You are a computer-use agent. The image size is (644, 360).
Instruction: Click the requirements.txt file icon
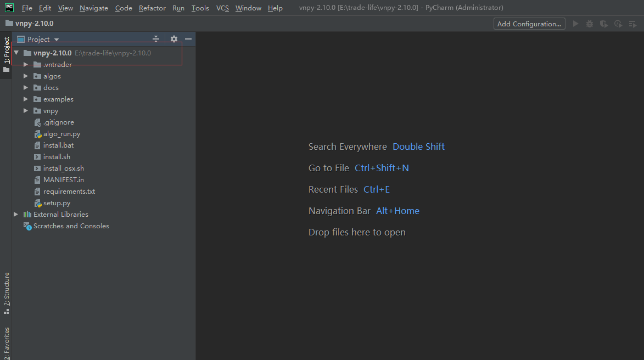click(x=37, y=192)
